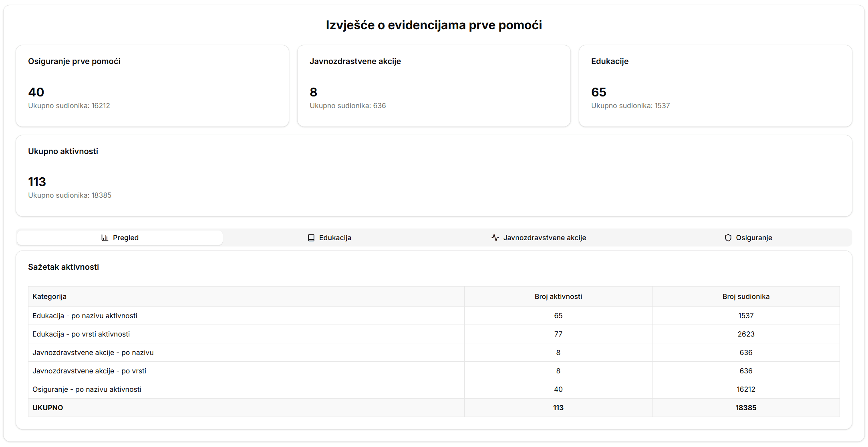Viewport: 868px width, 447px height.
Task: Click the Broj aktivnosti column header
Action: click(558, 297)
